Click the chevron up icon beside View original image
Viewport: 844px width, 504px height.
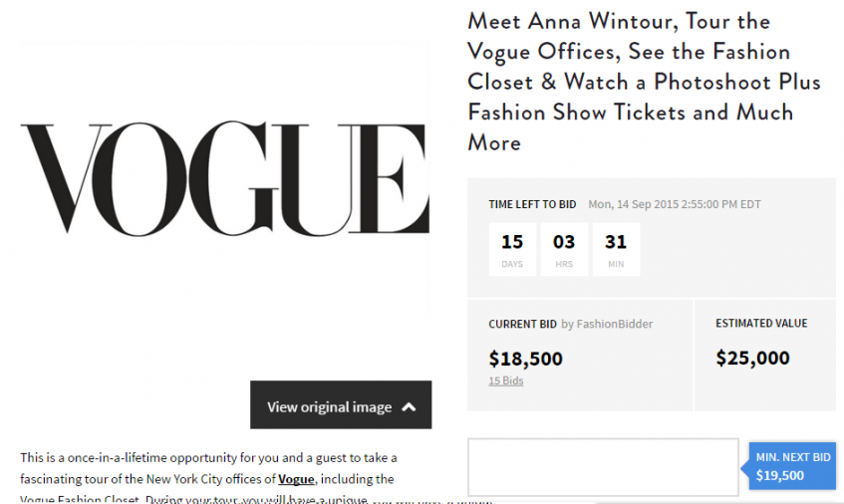pos(409,406)
